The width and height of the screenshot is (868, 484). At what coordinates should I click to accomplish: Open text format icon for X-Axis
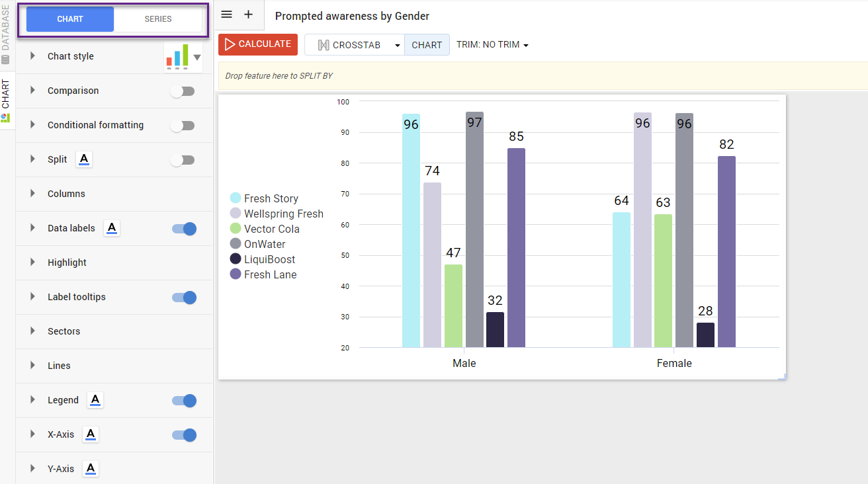coord(91,434)
